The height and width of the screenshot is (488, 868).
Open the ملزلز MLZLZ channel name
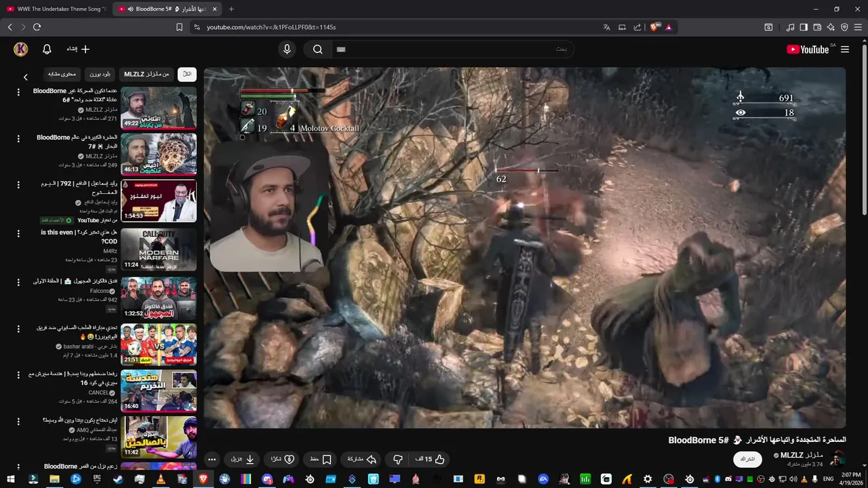tap(802, 455)
